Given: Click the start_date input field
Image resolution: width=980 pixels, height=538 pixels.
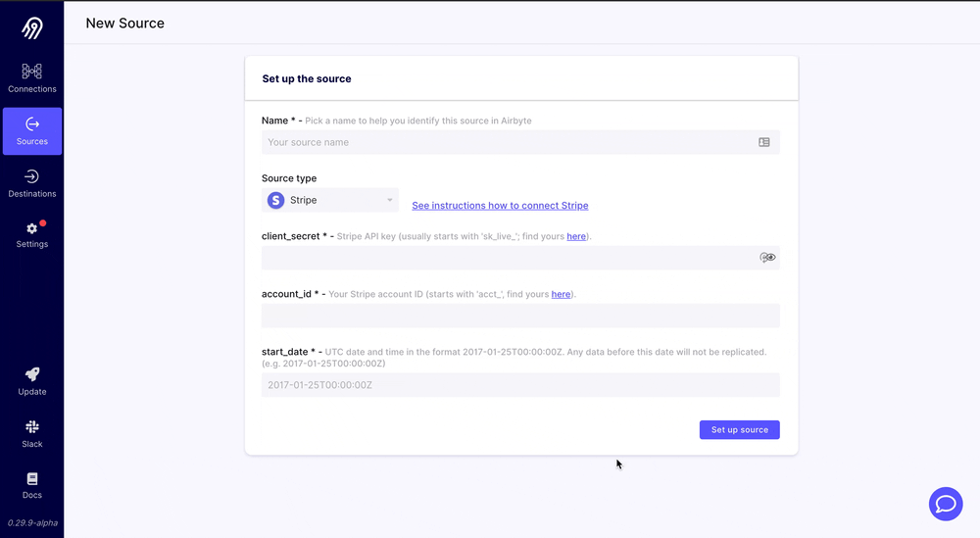Looking at the screenshot, I should pos(520,385).
